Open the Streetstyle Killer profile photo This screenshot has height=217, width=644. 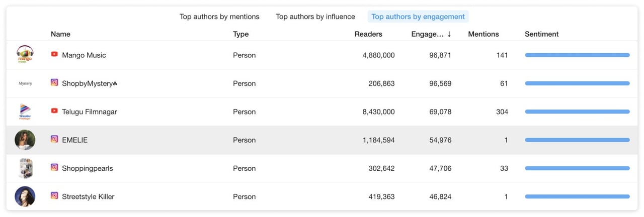(25, 196)
